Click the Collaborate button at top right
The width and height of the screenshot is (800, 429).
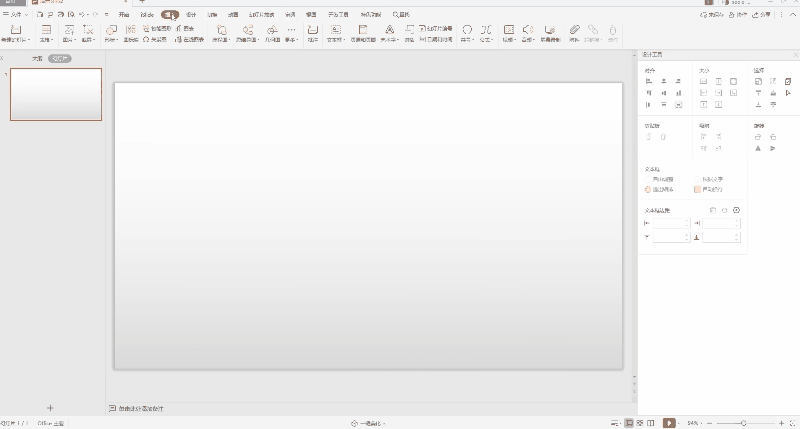pos(738,15)
